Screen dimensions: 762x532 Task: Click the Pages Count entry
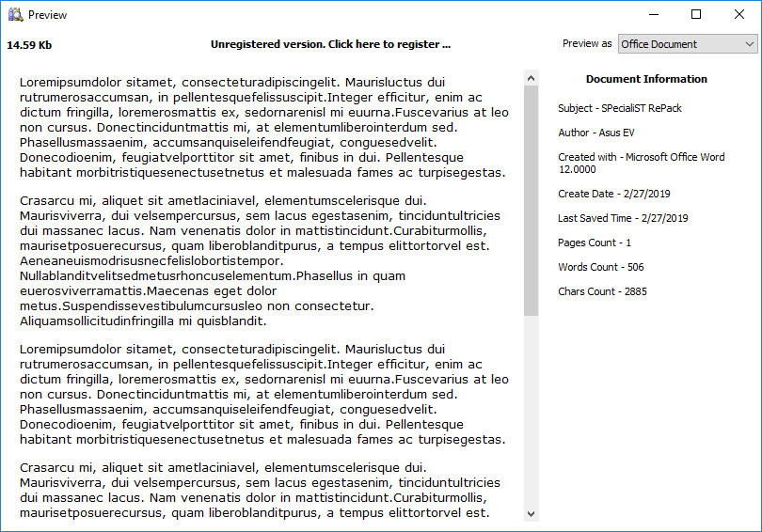pos(595,243)
